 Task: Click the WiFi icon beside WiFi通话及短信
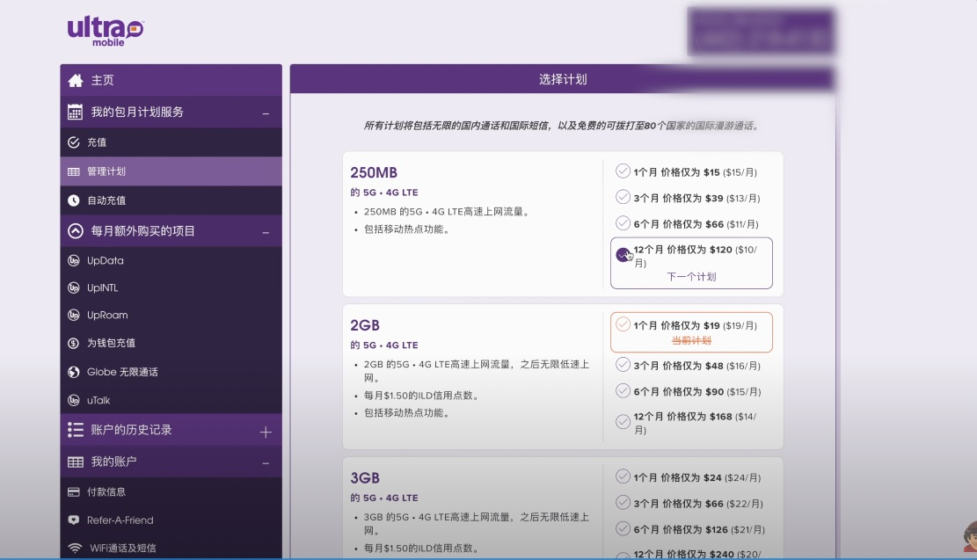75,549
